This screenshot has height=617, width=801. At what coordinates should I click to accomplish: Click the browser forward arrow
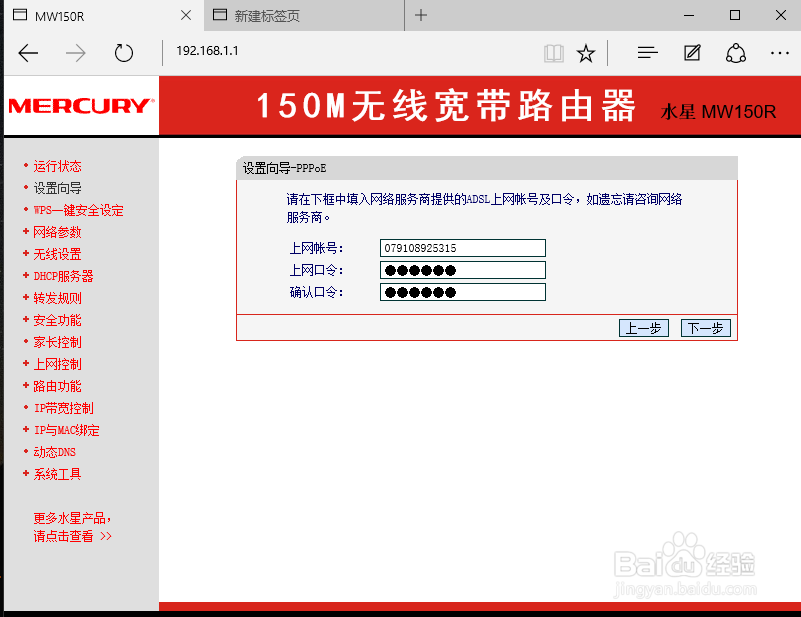[x=76, y=53]
